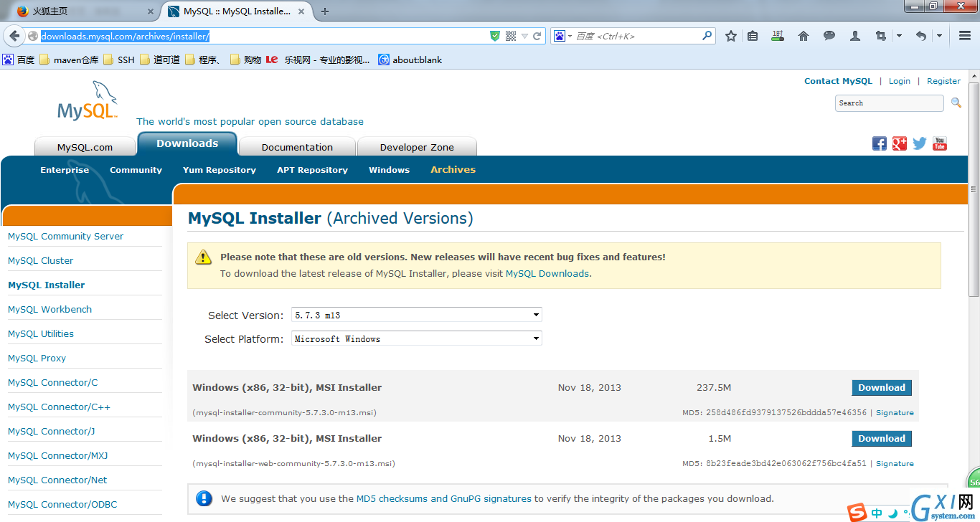Open the 百度 bookmark
Screen dimensions: 980x522
pyautogui.click(x=19, y=60)
